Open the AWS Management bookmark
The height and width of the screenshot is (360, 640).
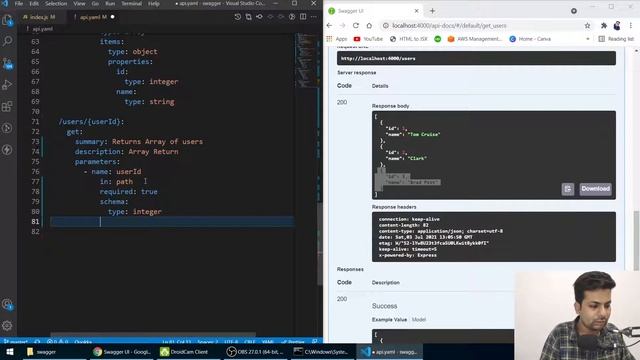click(475, 39)
